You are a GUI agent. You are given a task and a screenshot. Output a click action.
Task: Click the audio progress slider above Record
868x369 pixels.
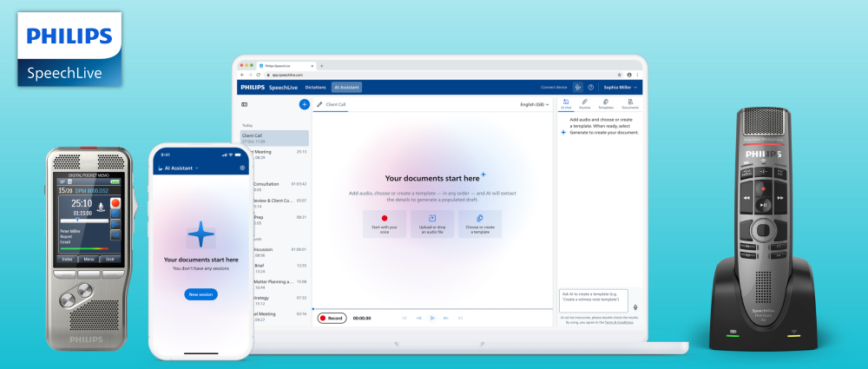point(432,308)
